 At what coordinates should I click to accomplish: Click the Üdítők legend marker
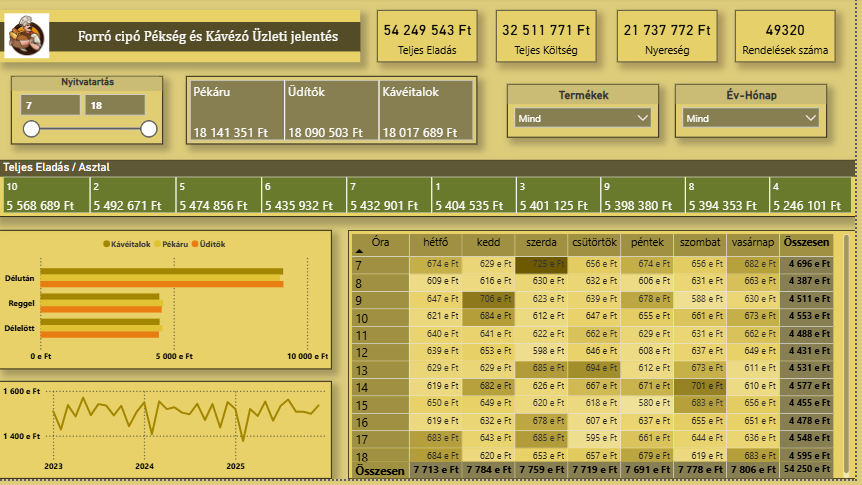tap(195, 244)
